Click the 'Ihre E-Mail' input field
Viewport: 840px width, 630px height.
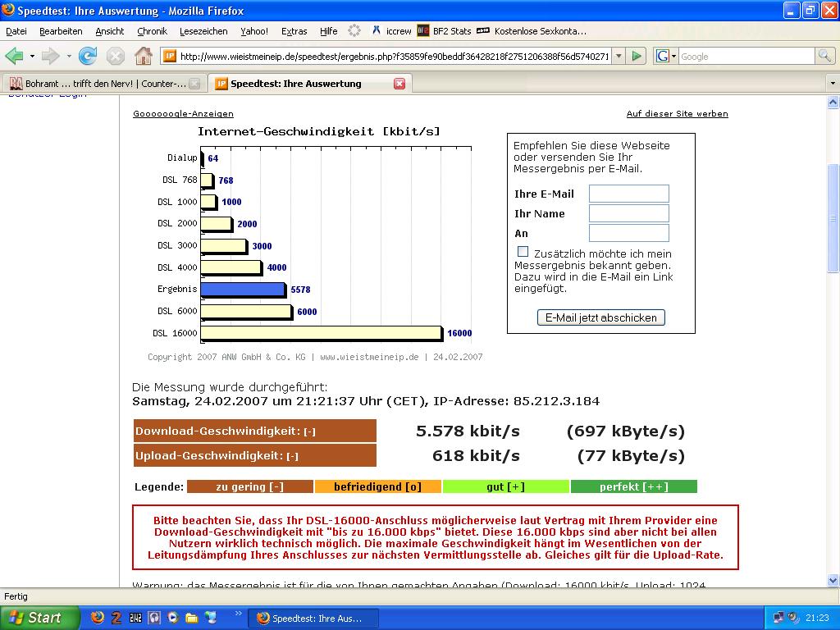pos(628,194)
